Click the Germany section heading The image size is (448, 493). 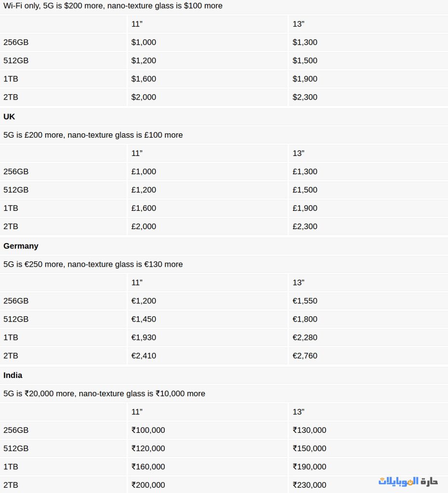[x=21, y=246]
